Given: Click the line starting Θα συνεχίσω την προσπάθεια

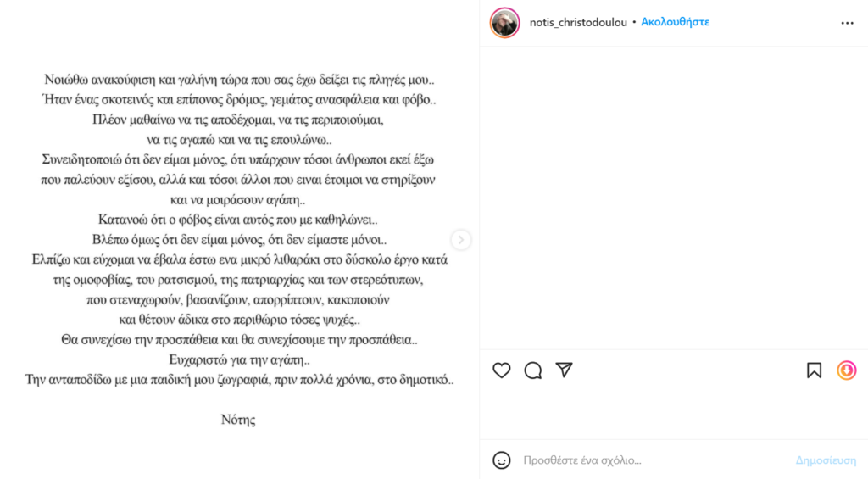Looking at the screenshot, I should pos(239,340).
